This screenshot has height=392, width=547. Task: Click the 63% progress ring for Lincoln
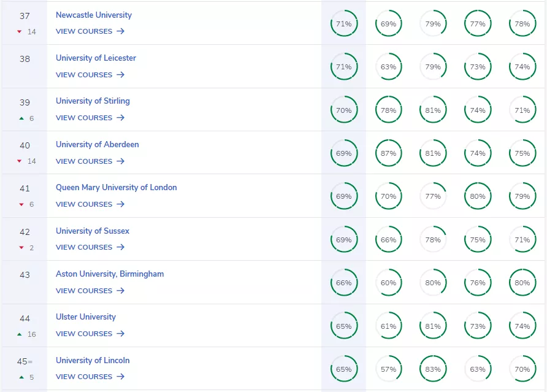coord(478,369)
